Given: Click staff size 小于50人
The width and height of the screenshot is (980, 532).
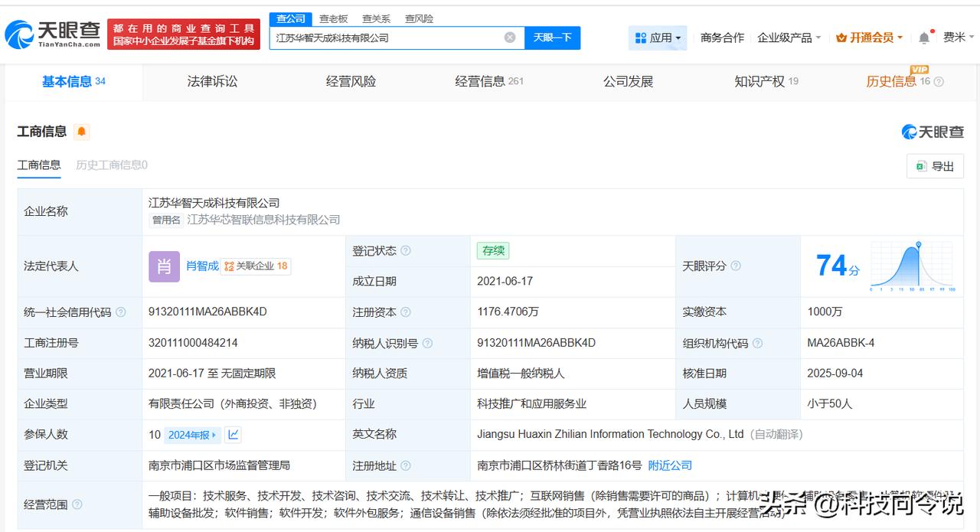Looking at the screenshot, I should [x=830, y=403].
